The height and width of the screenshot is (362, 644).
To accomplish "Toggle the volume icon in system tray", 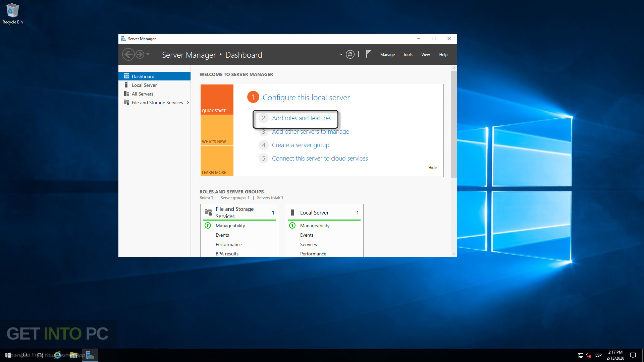I will point(588,355).
